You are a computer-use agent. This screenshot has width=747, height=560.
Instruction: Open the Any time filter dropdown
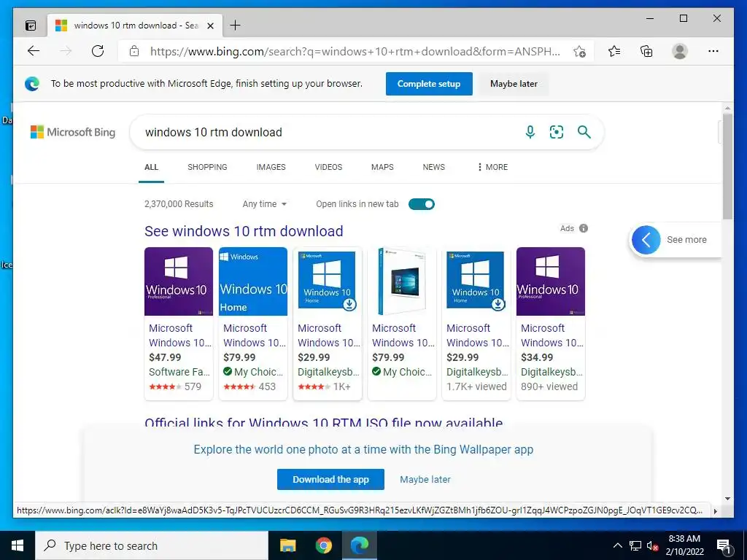click(x=264, y=204)
